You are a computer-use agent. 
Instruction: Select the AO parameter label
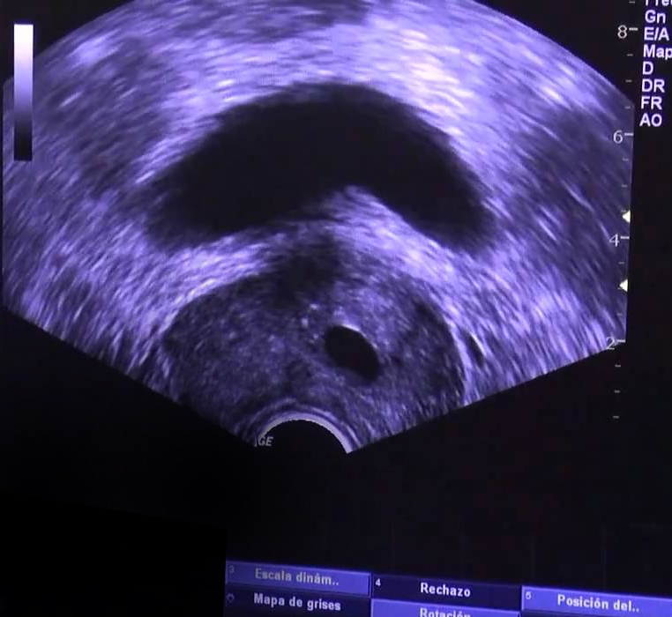coord(652,120)
